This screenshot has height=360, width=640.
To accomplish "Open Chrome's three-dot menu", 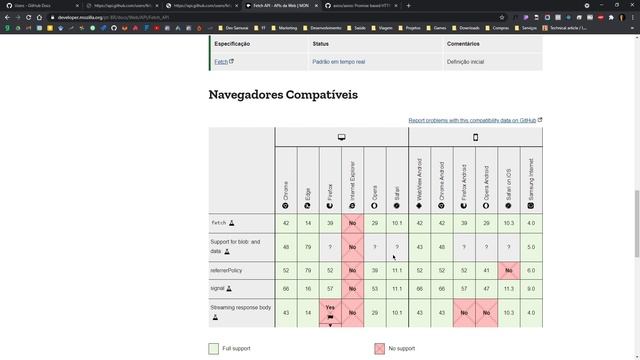I will click(633, 18).
